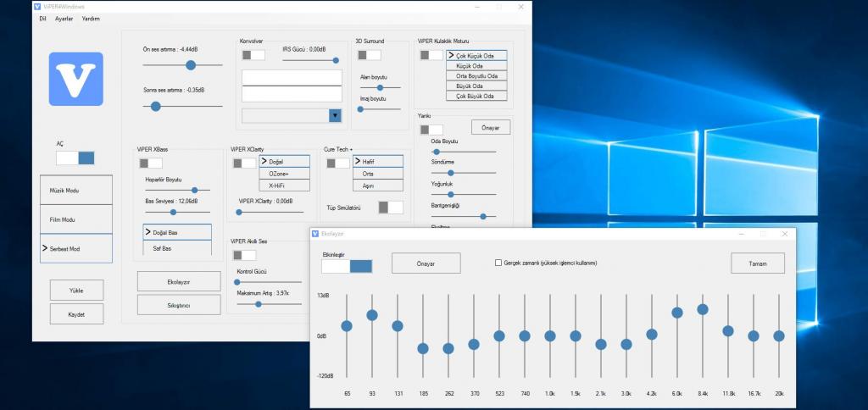
Task: Select Hafif Cure Tech level
Action: click(378, 162)
